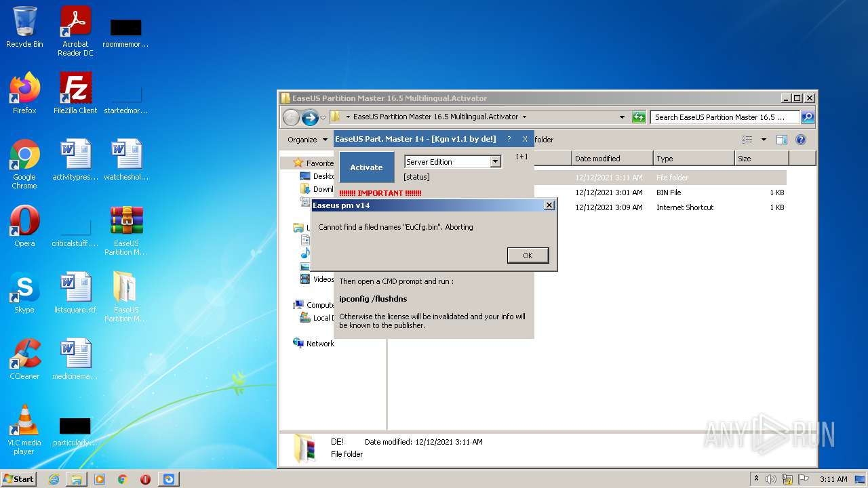Click the volume icon in the system tray
The width and height of the screenshot is (868, 488).
(x=771, y=479)
